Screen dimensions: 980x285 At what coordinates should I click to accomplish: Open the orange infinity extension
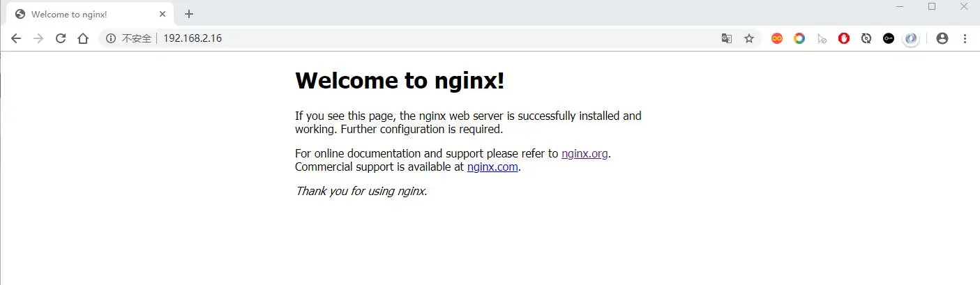click(x=777, y=39)
